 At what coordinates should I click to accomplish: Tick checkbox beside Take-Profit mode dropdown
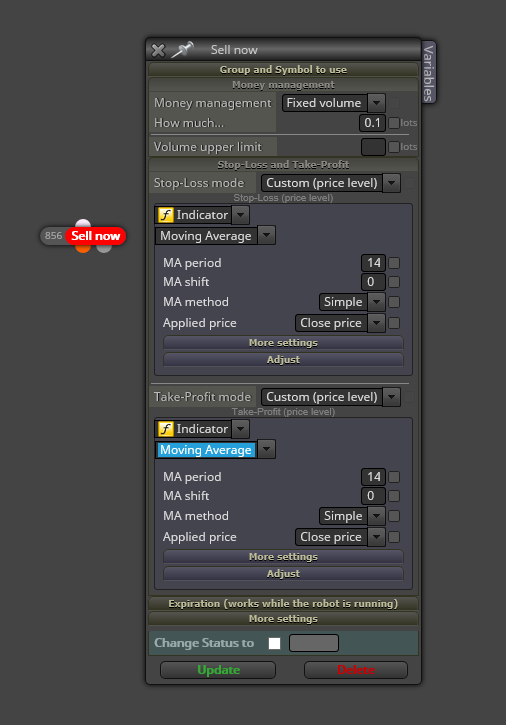coord(409,397)
